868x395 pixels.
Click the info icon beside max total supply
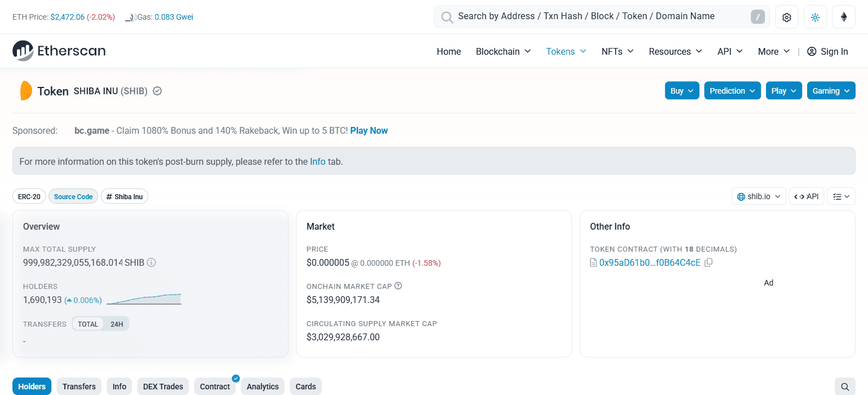coord(152,262)
